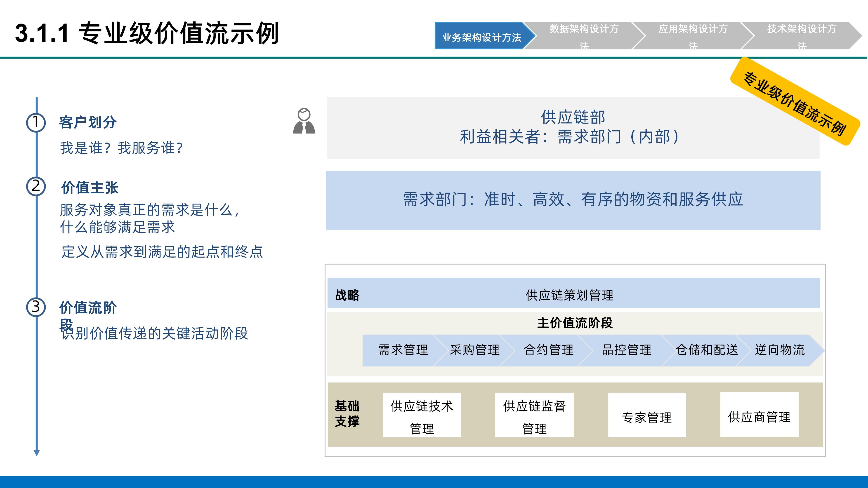
Task: Click the yellow 专业级价值流示例 banner
Action: pos(795,101)
